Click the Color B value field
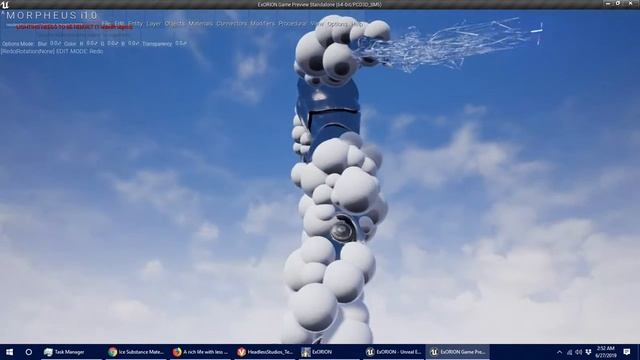Screen dimensions: 640x360 [133, 43]
